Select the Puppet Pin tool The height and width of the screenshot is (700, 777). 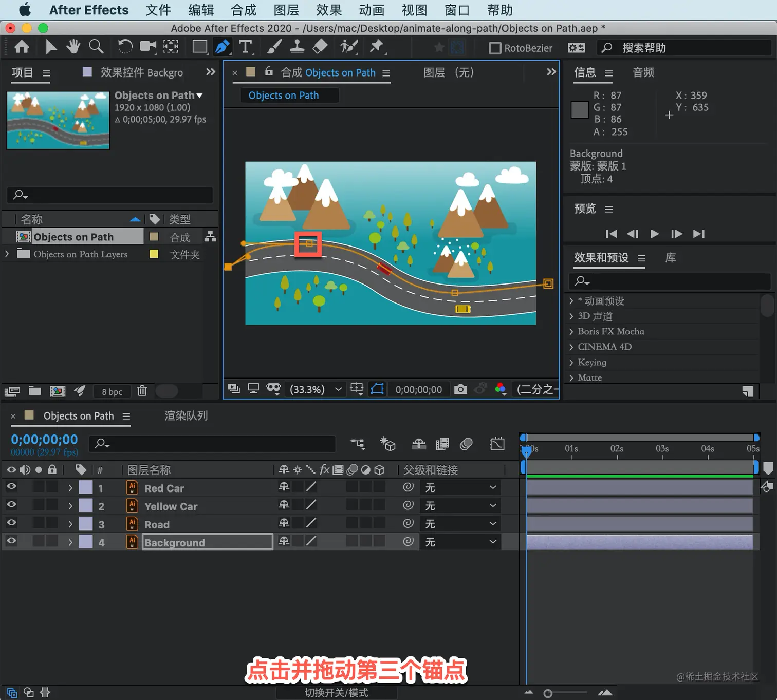pyautogui.click(x=377, y=47)
